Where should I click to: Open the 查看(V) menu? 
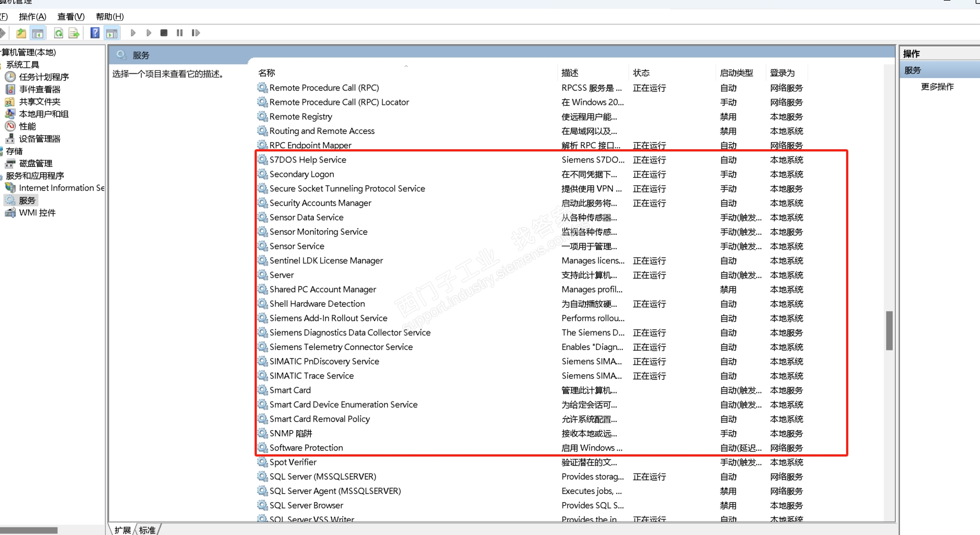click(x=71, y=16)
